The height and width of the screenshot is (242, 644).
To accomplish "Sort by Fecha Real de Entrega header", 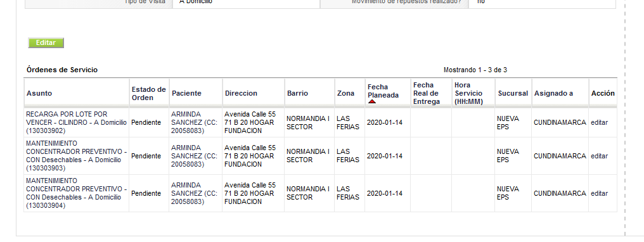I will pyautogui.click(x=427, y=93).
